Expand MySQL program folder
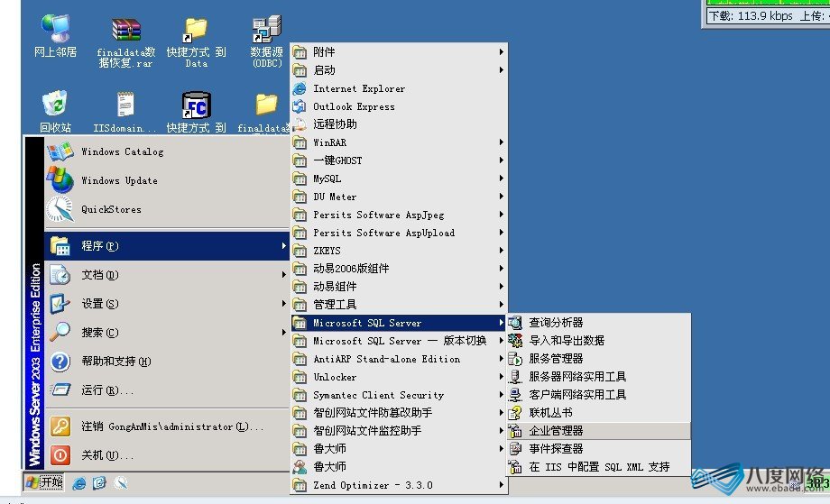 coord(399,179)
